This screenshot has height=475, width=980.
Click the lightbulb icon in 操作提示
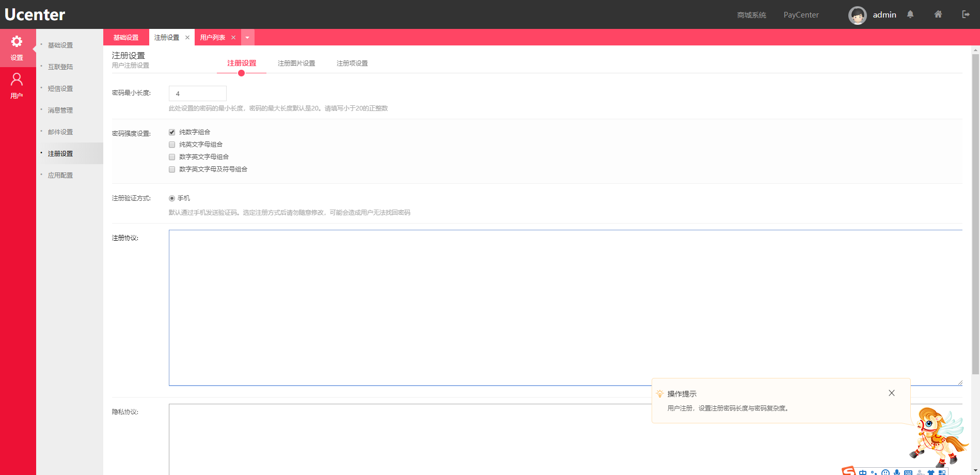[660, 393]
